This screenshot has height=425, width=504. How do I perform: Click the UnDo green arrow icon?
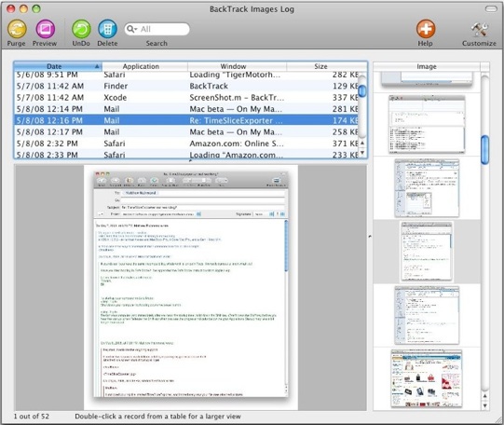[81, 29]
